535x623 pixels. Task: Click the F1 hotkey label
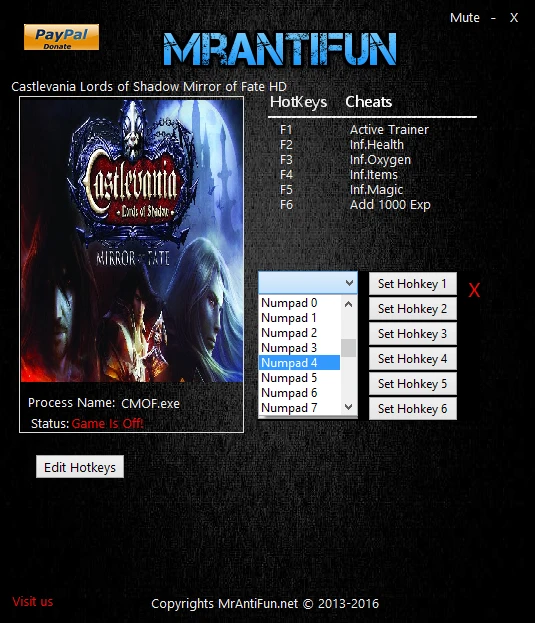pos(286,130)
